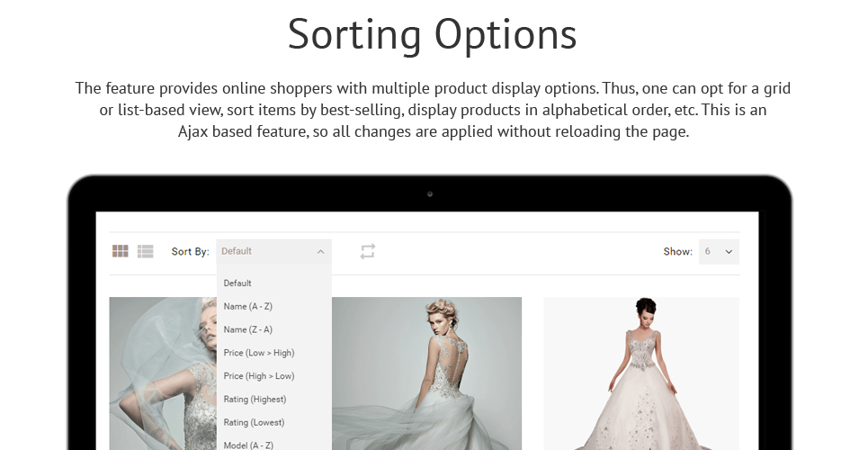Click the compare arrows icon
The width and height of the screenshot is (868, 450).
(368, 251)
